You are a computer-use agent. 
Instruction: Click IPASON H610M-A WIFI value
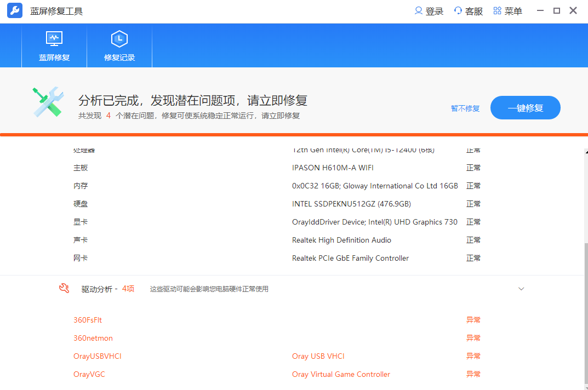tap(333, 168)
